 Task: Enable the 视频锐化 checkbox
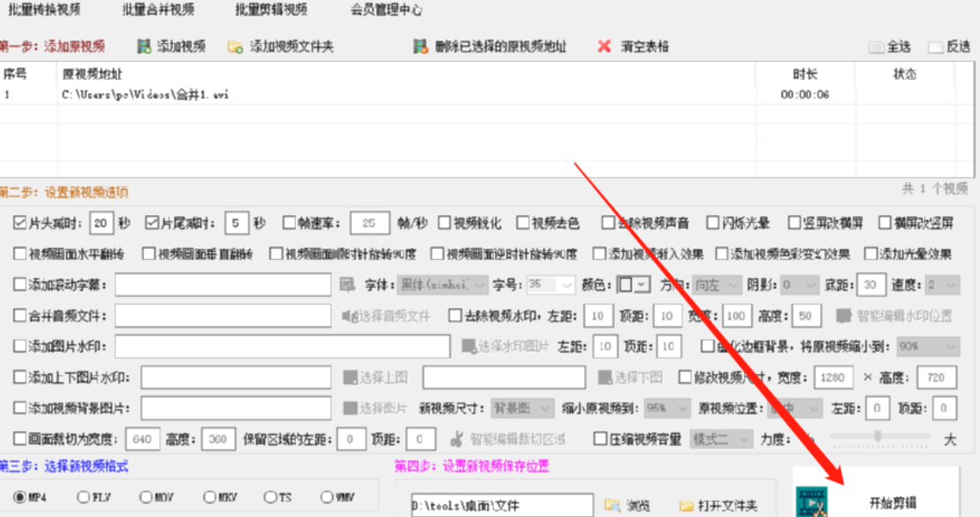tap(444, 223)
